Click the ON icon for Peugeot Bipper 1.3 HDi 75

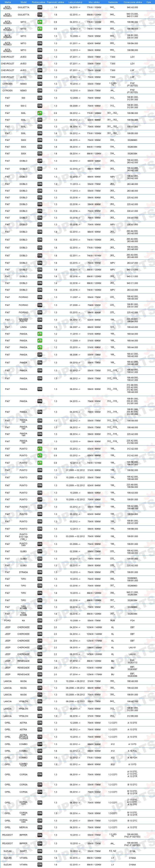[x=40, y=835]
